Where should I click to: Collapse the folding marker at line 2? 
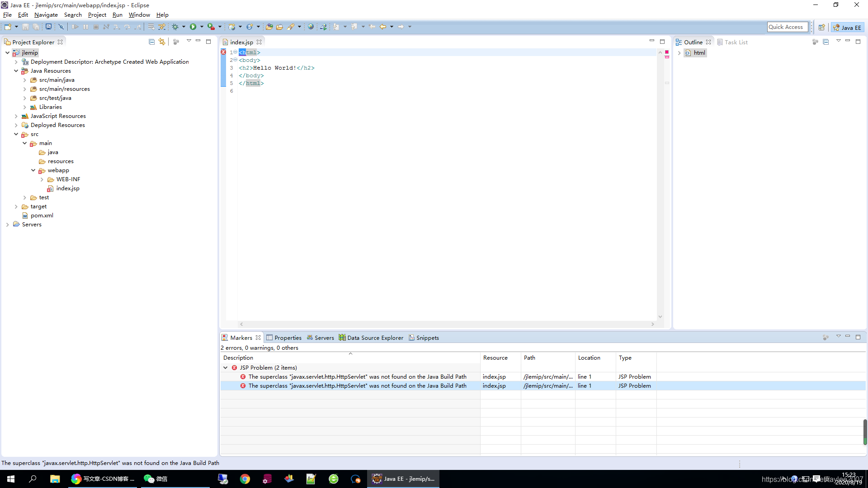click(x=235, y=60)
